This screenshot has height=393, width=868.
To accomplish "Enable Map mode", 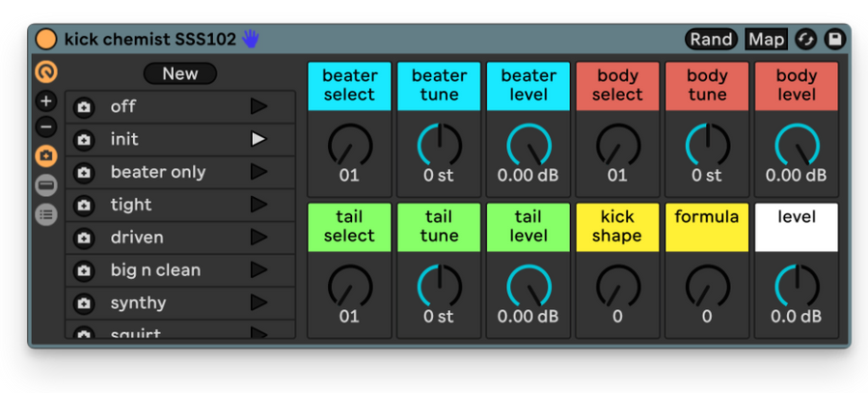I will (x=766, y=40).
